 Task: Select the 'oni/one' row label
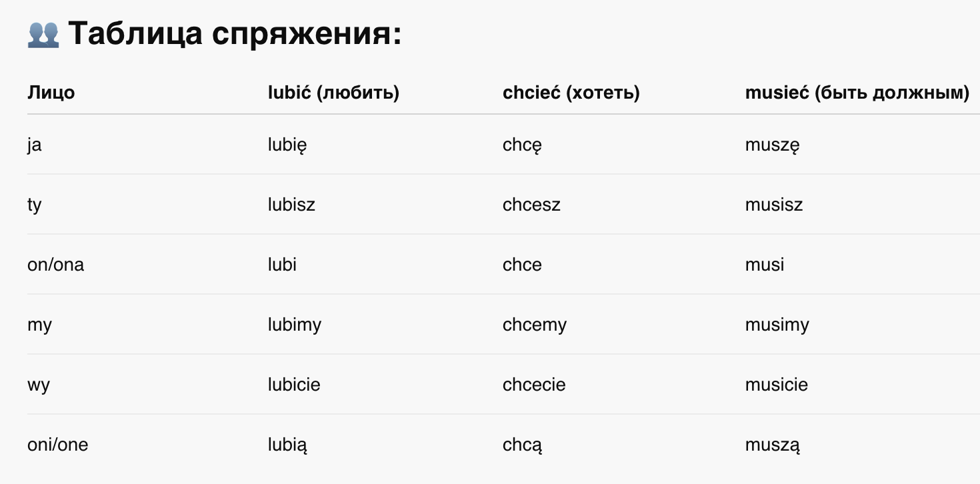coord(57,445)
